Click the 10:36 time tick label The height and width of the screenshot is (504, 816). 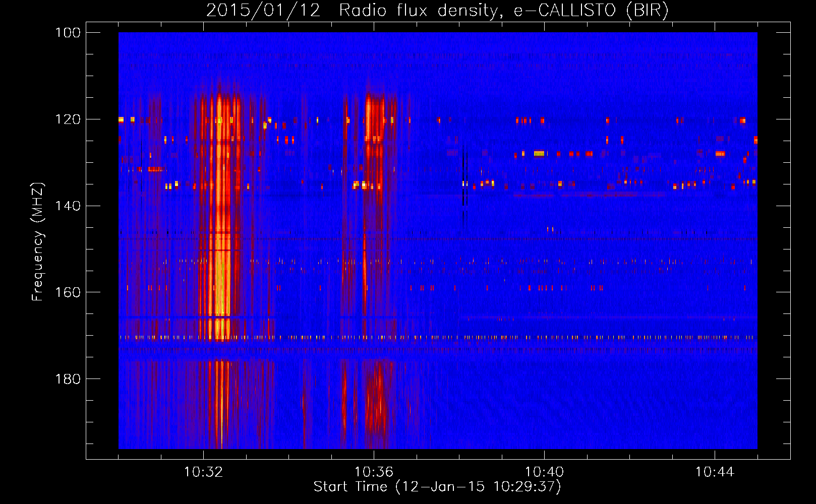(374, 472)
